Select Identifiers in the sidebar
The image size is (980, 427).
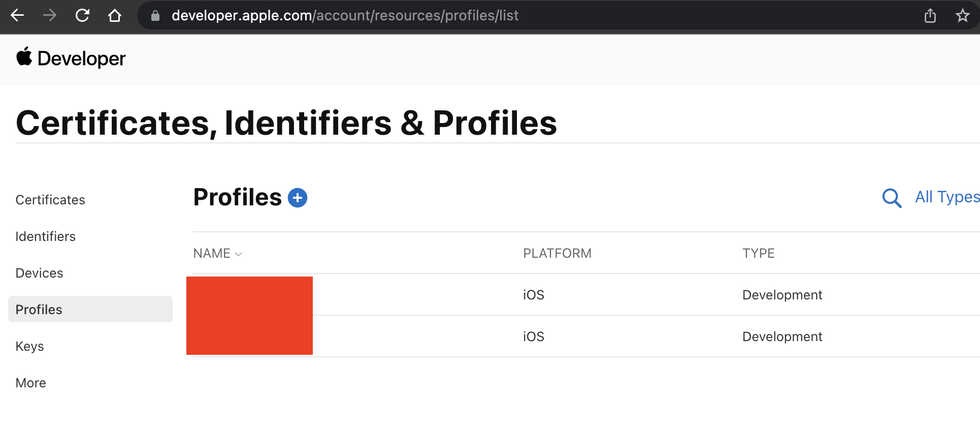coord(45,236)
